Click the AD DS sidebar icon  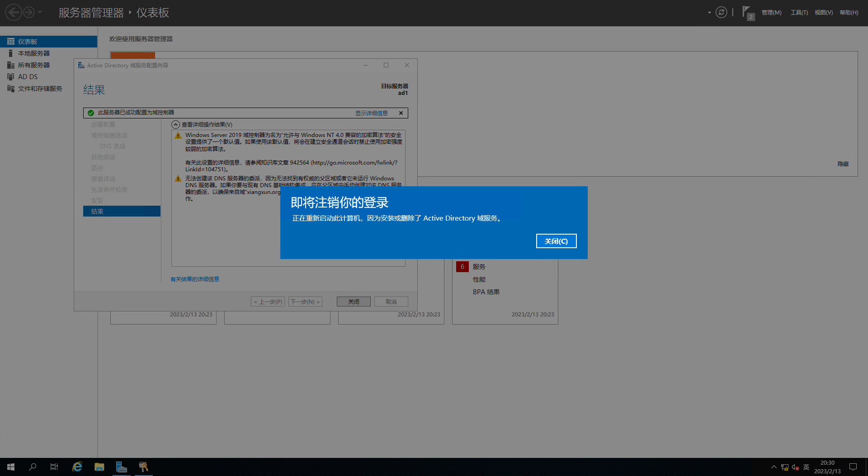(11, 77)
